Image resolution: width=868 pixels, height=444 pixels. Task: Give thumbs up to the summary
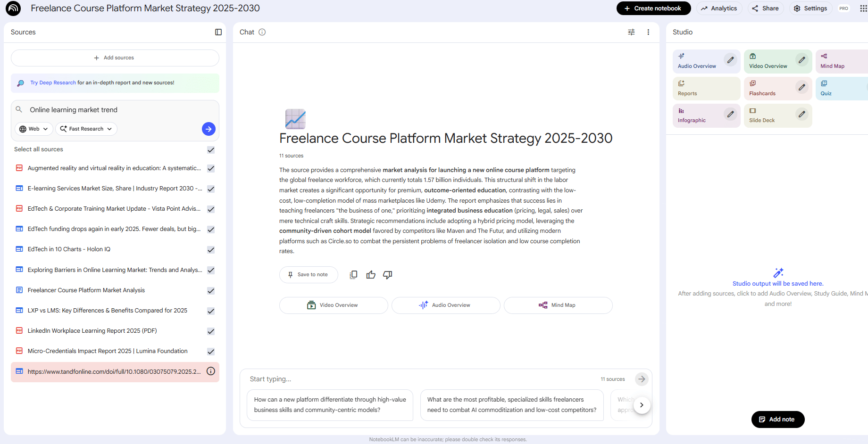point(371,275)
